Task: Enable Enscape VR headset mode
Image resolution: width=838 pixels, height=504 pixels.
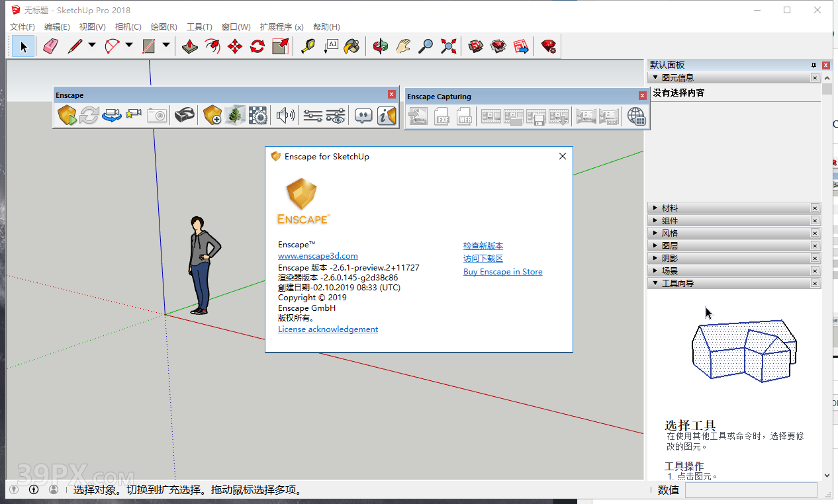Action: [x=185, y=116]
